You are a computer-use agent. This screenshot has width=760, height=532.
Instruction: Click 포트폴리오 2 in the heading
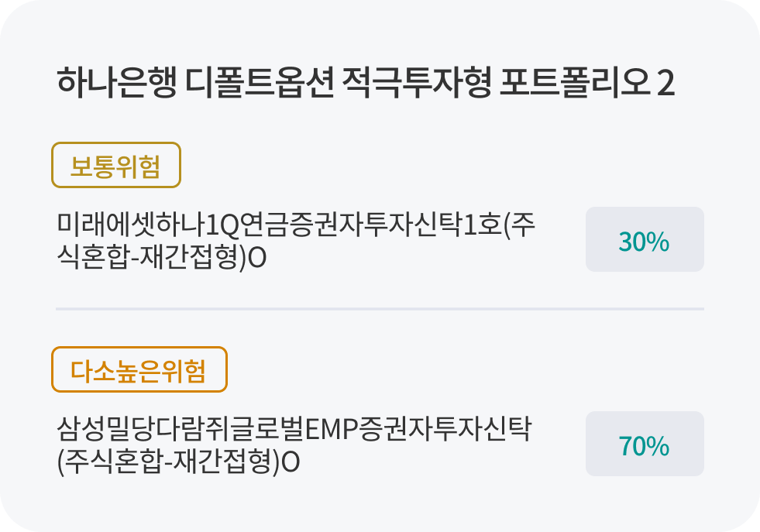tap(589, 84)
